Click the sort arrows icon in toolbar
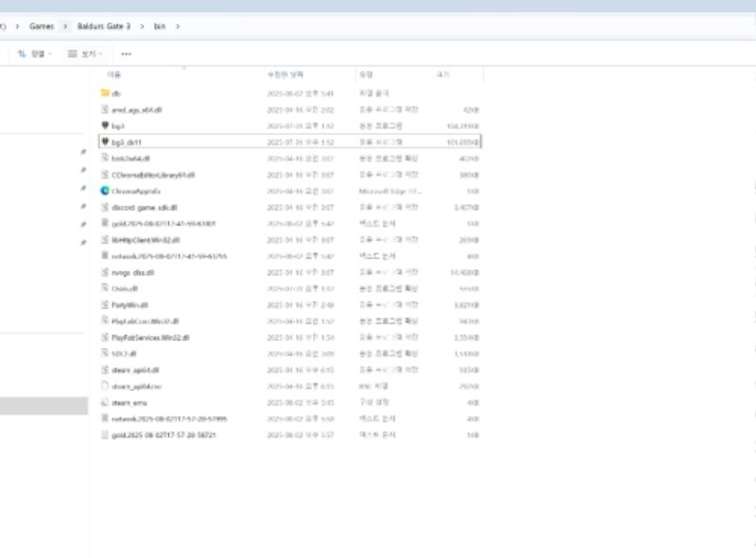 coord(21,54)
